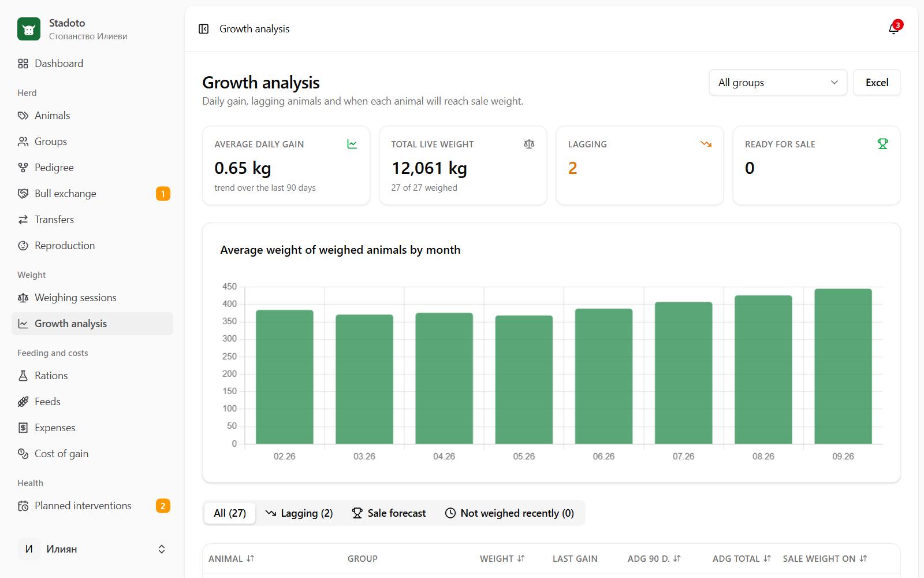Click Rations flask icon
The width and height of the screenshot is (924, 578).
click(x=23, y=376)
